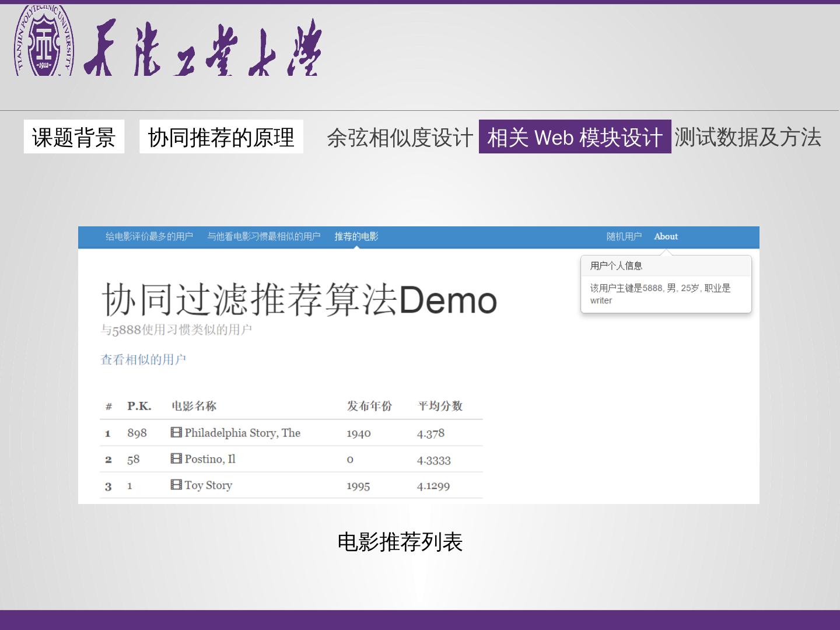Click the 发布年份 column header
The height and width of the screenshot is (630, 840).
[x=369, y=406]
